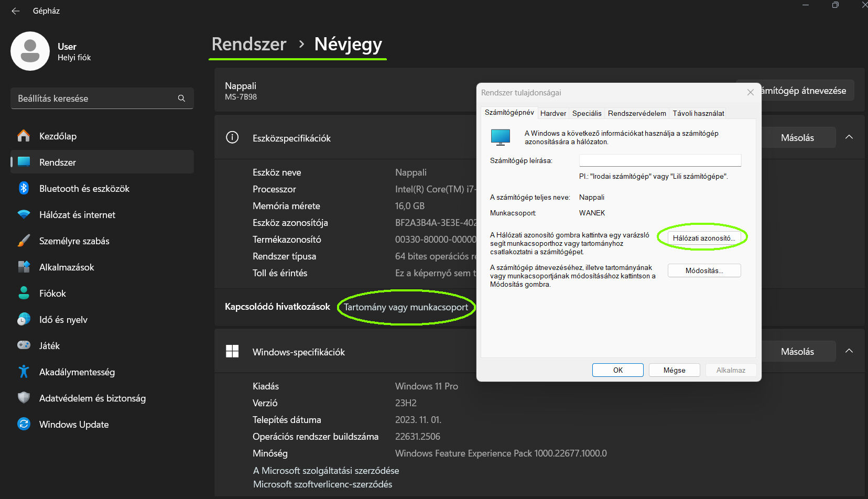
Task: Select the Rendszer monitor icon in the sidebar
Action: point(24,162)
